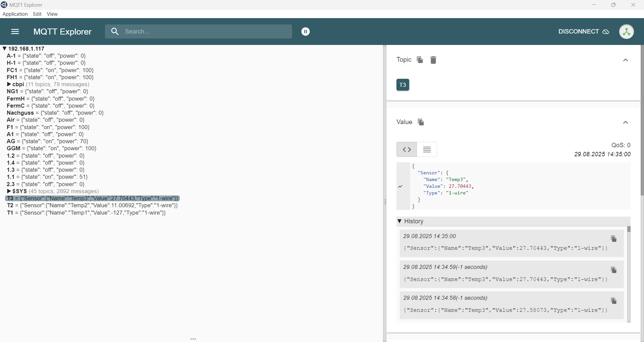Open the Application menu
The height and width of the screenshot is (342, 644).
[15, 14]
